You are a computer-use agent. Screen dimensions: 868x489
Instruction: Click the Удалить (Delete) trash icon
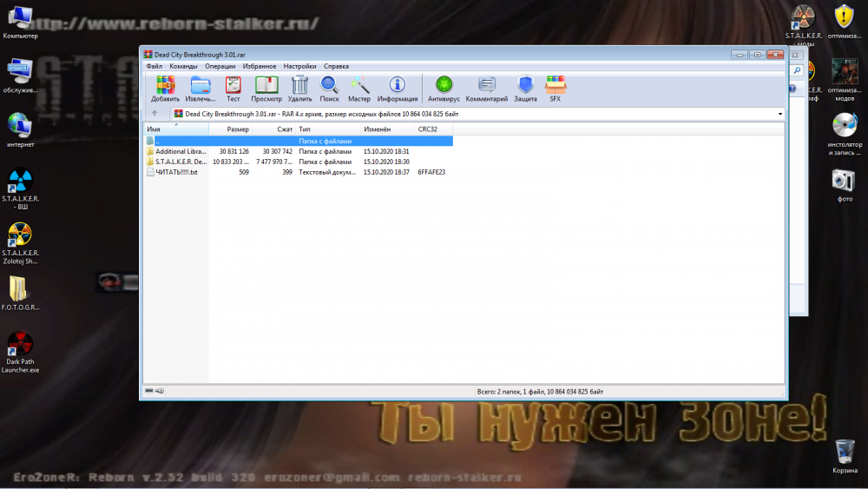tap(299, 89)
